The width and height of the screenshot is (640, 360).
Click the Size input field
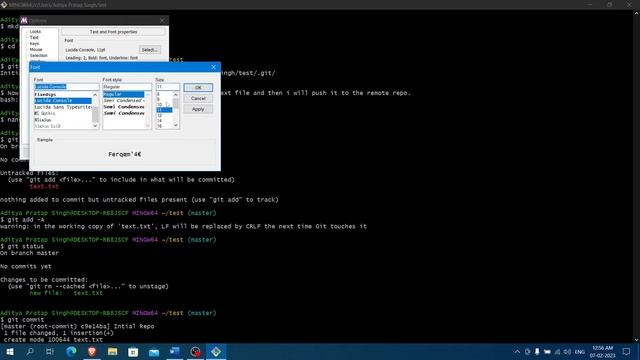(x=167, y=87)
